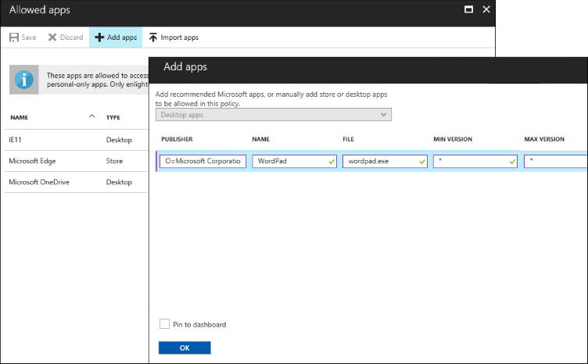This screenshot has width=588, height=364.
Task: Click the Discard X icon
Action: (x=52, y=37)
